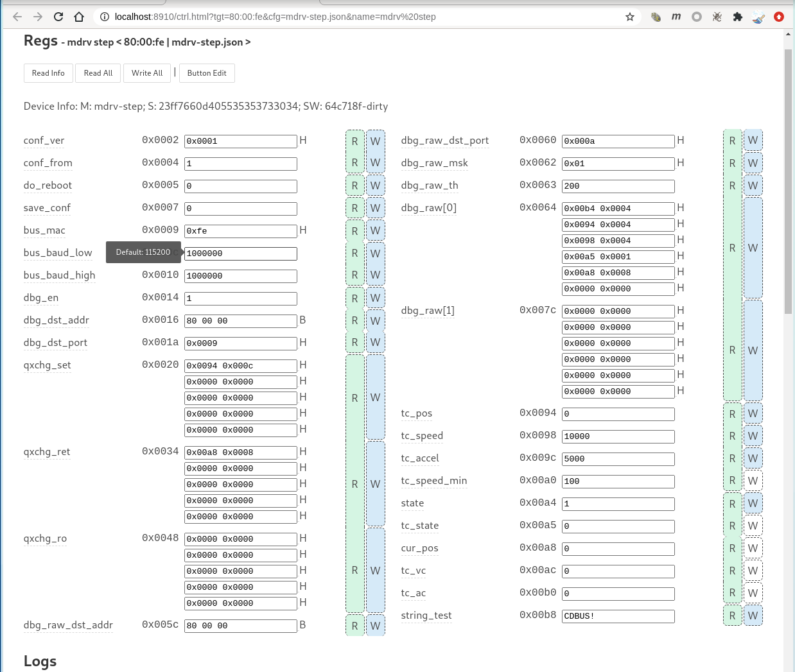This screenshot has width=795, height=672.
Task: Read the dbg_raw_dst_addr register with R
Action: tap(354, 625)
